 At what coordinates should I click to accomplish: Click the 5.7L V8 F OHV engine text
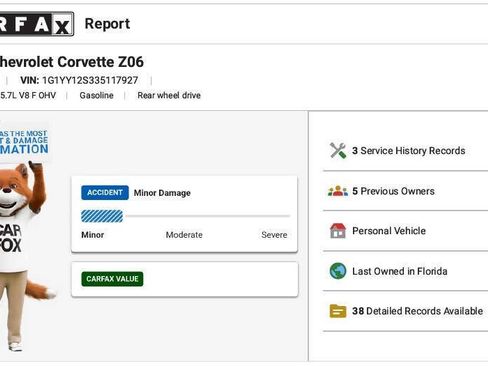[x=28, y=95]
